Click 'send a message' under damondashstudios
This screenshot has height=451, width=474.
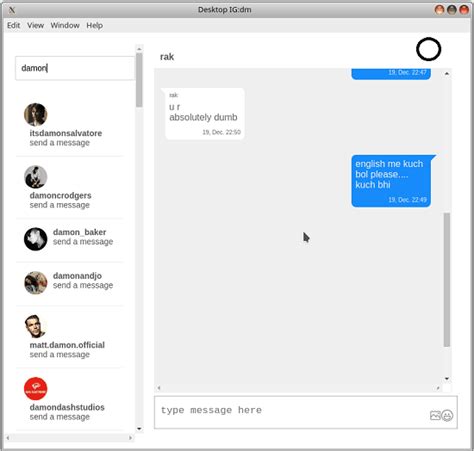[x=60, y=417]
